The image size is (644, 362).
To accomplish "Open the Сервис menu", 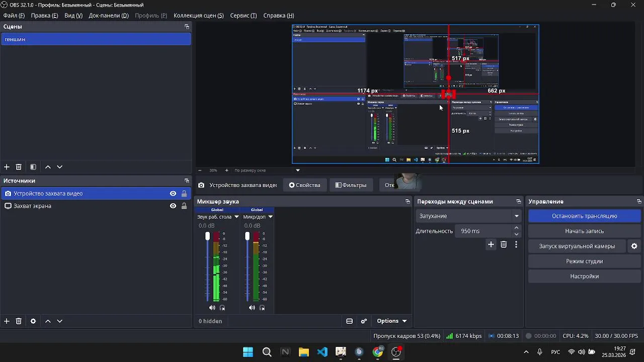I will [243, 16].
